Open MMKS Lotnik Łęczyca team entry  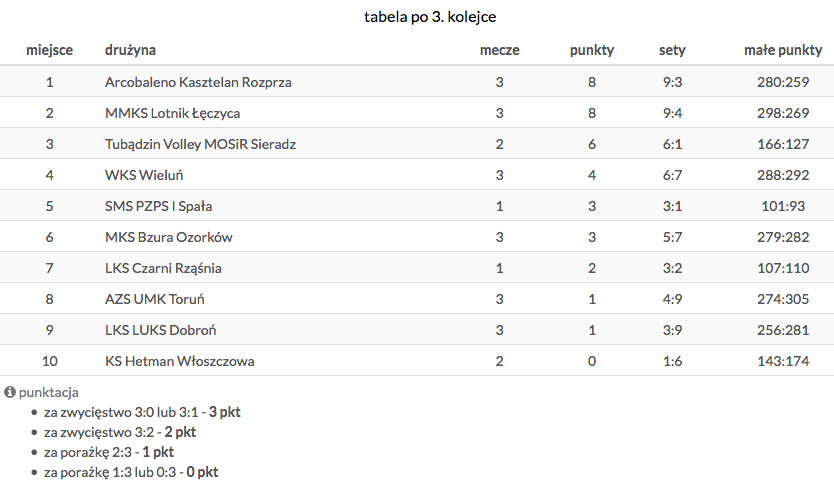pos(172,113)
